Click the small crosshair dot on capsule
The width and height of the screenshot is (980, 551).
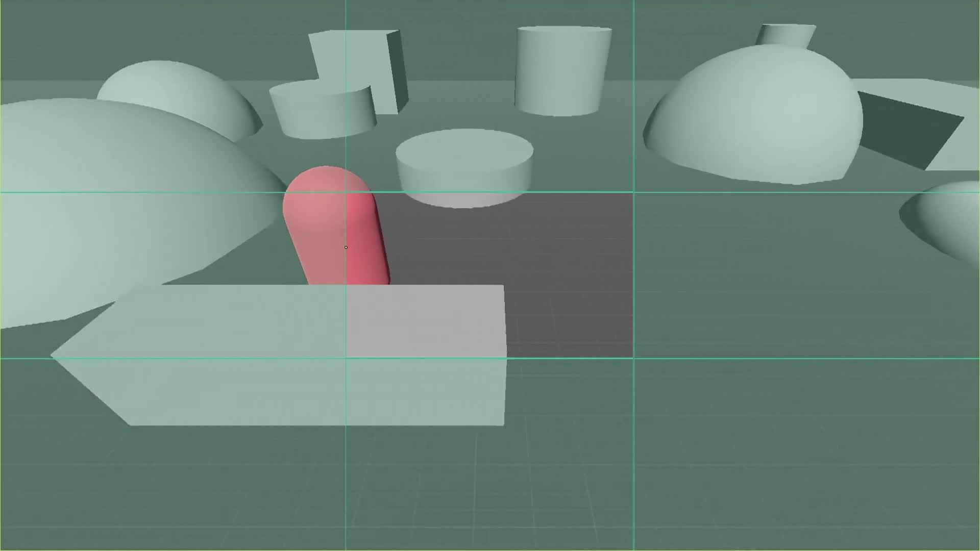346,247
